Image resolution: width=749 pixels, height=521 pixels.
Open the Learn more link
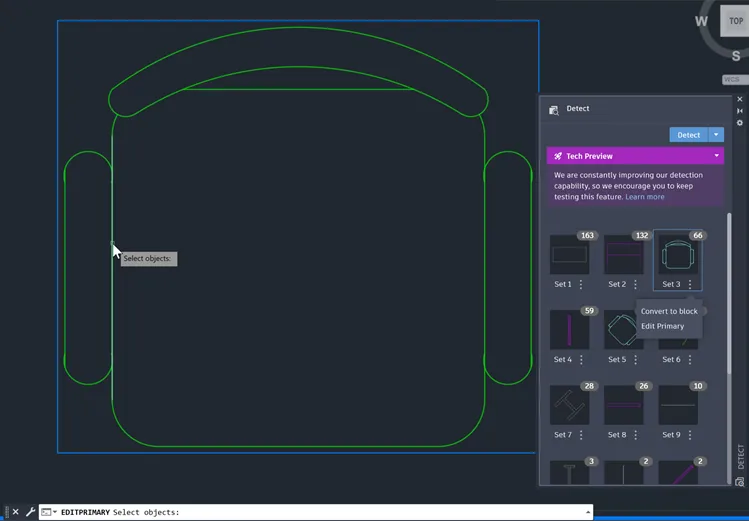pyautogui.click(x=644, y=197)
